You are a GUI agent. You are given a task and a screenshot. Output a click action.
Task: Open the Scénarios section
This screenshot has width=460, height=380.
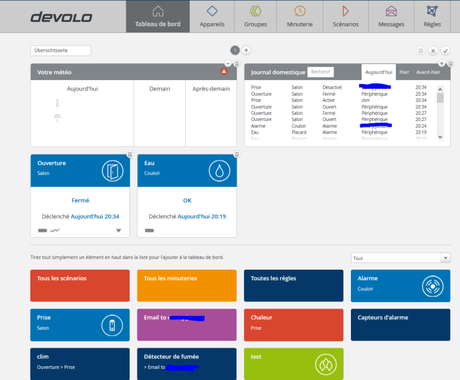pos(346,16)
